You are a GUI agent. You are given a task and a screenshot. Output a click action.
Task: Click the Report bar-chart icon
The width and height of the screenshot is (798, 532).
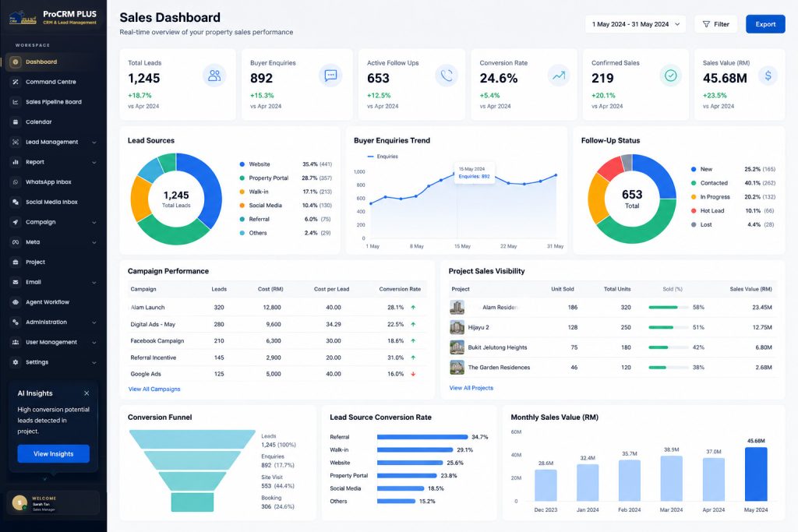(16, 162)
